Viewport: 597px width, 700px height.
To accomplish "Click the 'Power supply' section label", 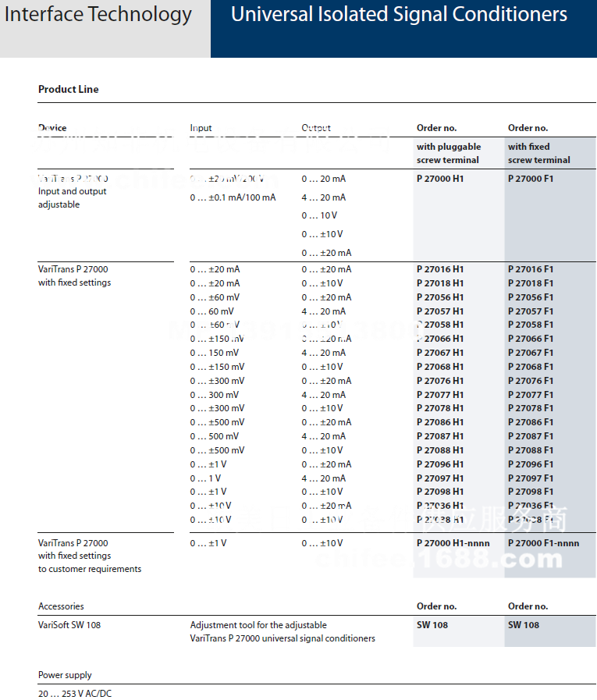I will [65, 675].
